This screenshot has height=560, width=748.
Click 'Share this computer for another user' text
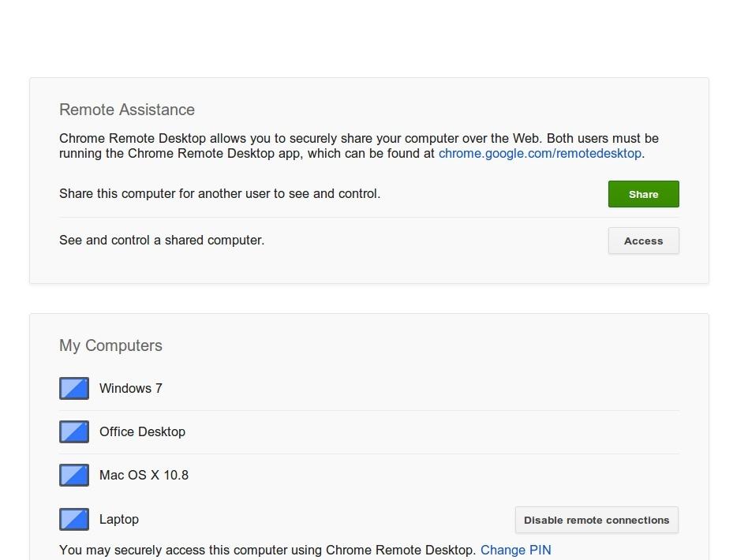point(219,194)
